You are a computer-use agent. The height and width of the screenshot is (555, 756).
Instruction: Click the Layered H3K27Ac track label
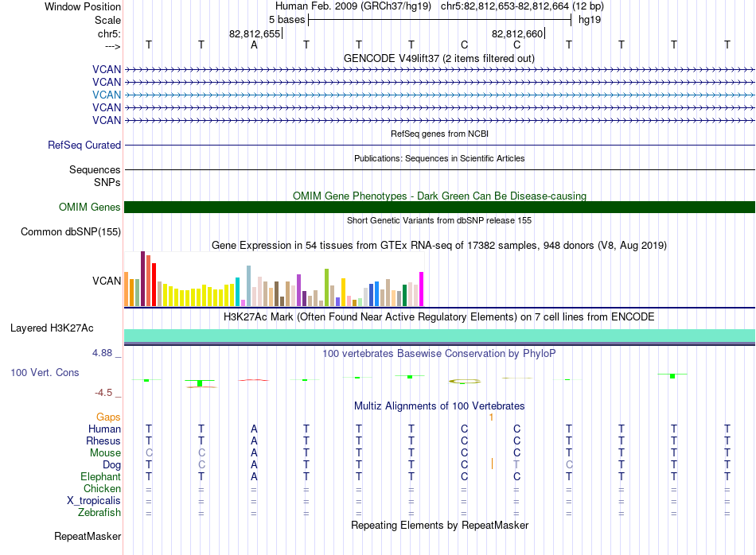(x=52, y=328)
